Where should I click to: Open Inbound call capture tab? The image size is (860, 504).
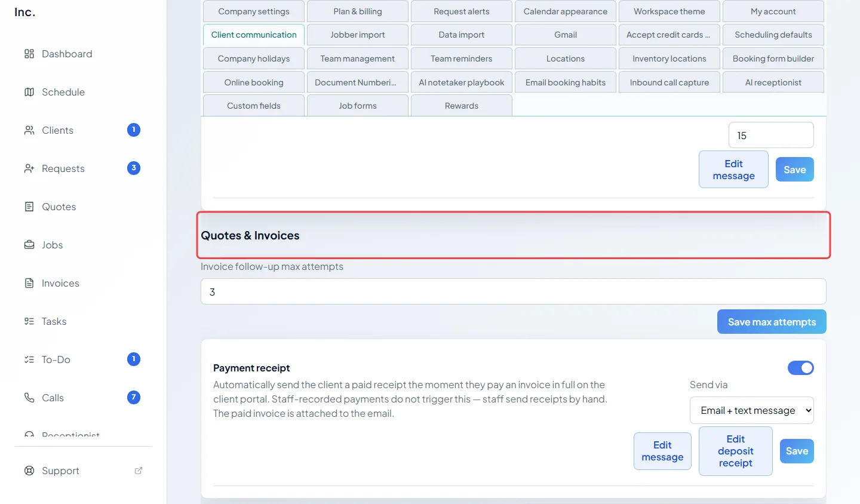point(669,82)
